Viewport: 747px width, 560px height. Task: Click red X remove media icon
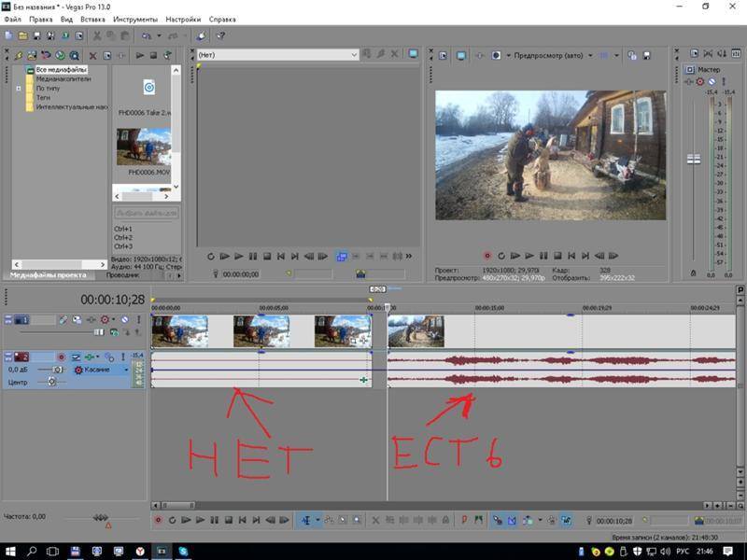pyautogui.click(x=92, y=56)
